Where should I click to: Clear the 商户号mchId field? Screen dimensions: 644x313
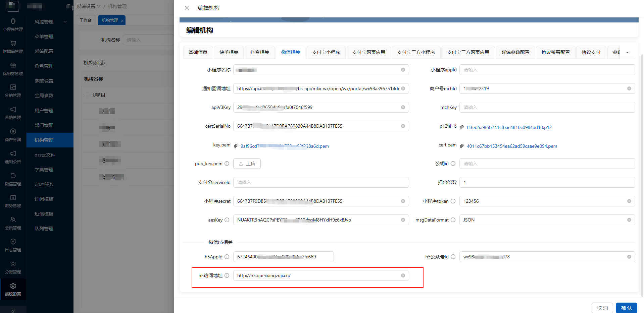coord(629,88)
